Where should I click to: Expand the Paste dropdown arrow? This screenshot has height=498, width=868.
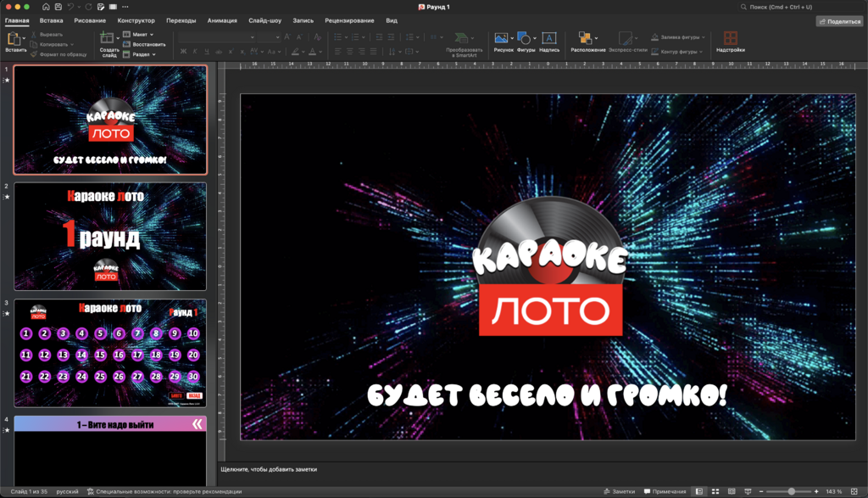pos(24,39)
